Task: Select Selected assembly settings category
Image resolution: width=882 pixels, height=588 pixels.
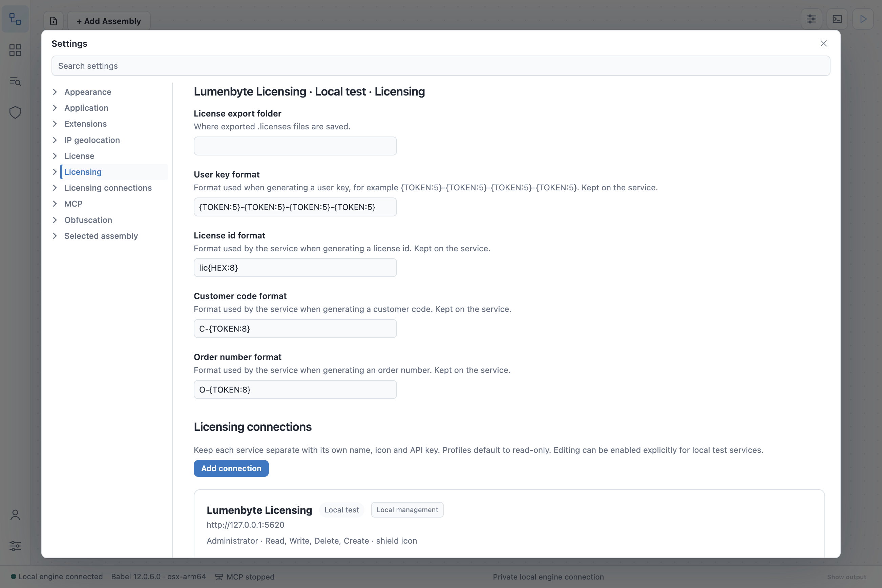Action: [x=101, y=236]
